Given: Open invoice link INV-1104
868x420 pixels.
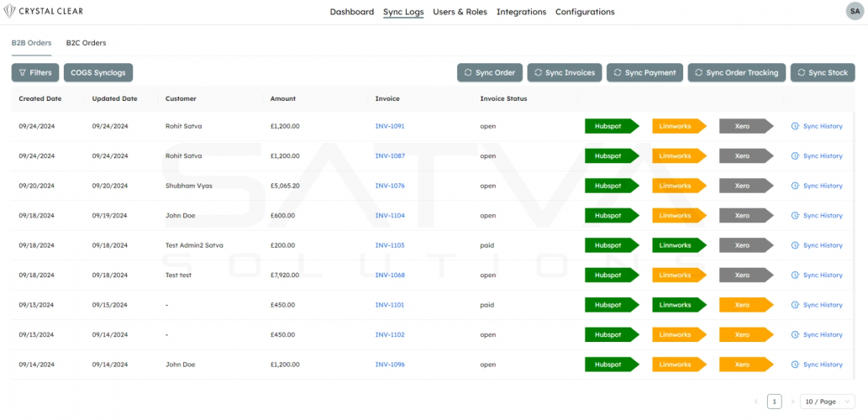Looking at the screenshot, I should pyautogui.click(x=390, y=216).
